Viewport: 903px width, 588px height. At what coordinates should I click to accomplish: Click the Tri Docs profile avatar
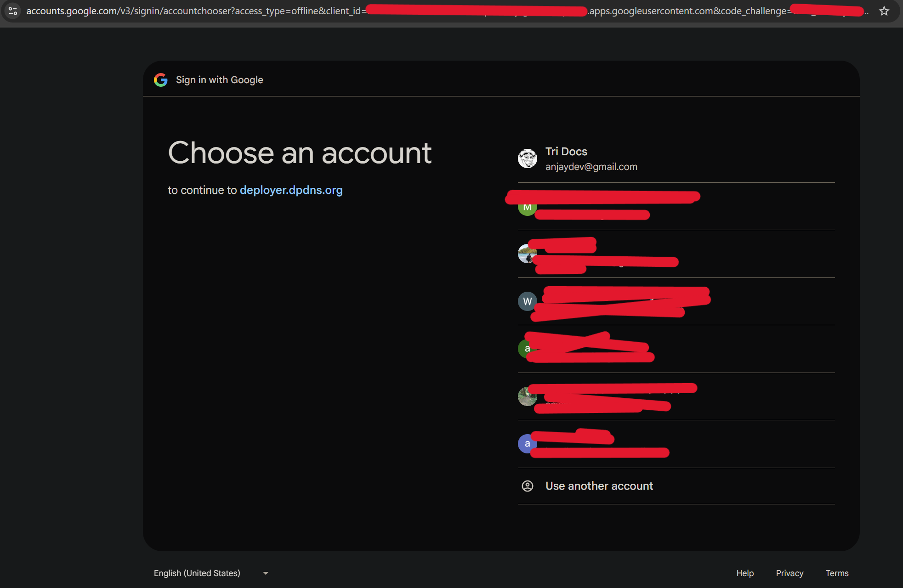(528, 158)
